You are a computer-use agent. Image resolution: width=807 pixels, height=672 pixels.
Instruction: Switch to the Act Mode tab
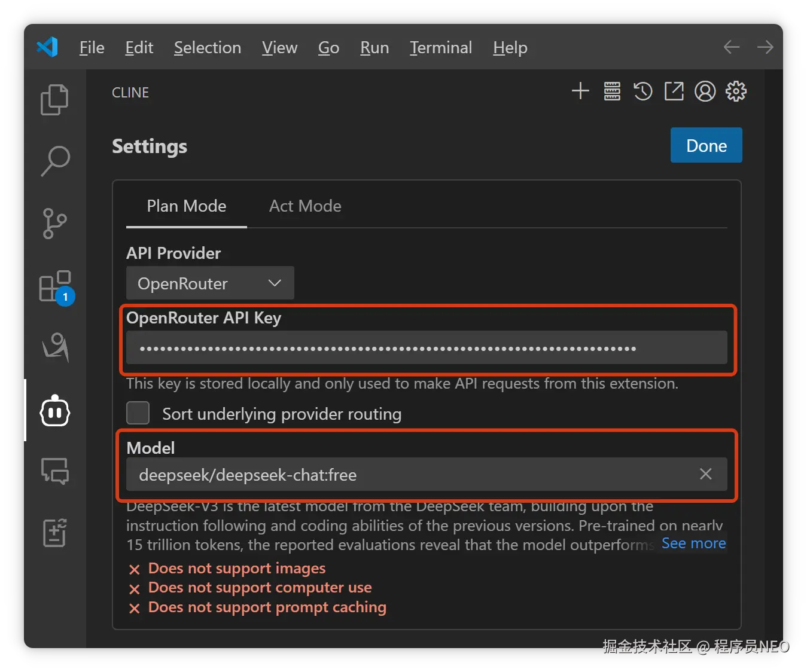[x=305, y=206]
